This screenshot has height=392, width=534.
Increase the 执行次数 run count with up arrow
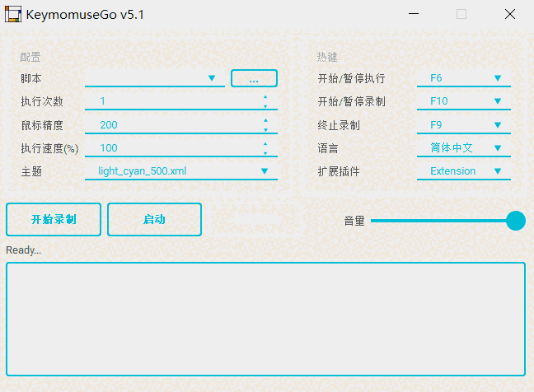(265, 97)
